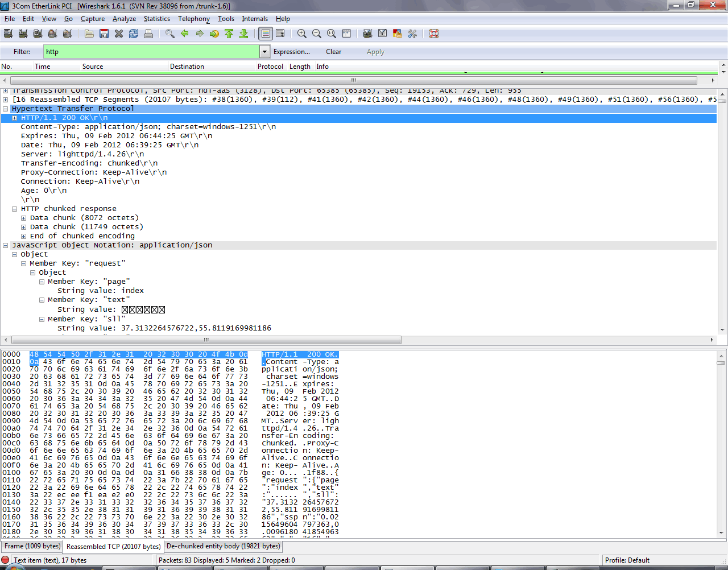The height and width of the screenshot is (570, 728).
Task: Open Help lifebuoy icon in toolbar
Action: point(434,34)
